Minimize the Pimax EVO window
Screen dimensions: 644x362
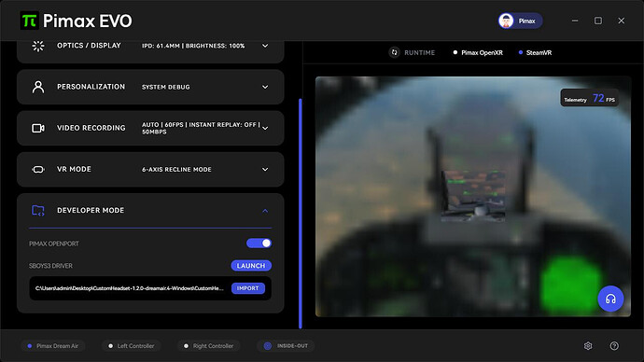(x=575, y=21)
